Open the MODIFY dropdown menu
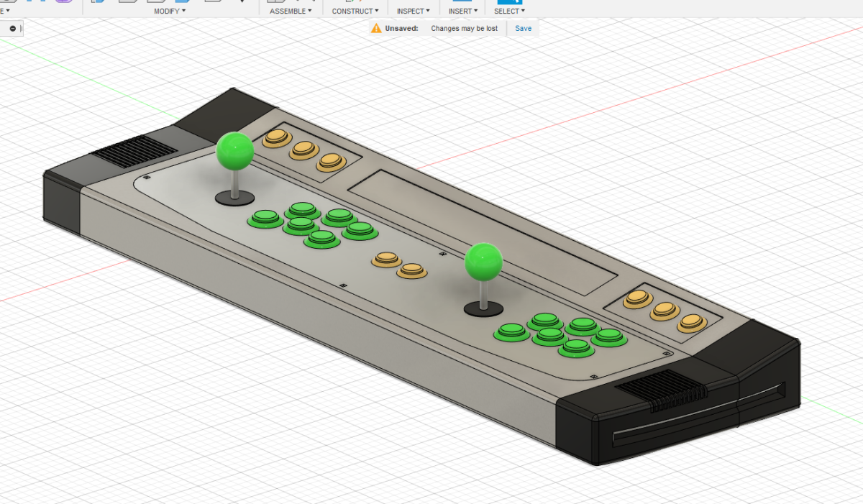This screenshot has height=504, width=863. point(170,11)
